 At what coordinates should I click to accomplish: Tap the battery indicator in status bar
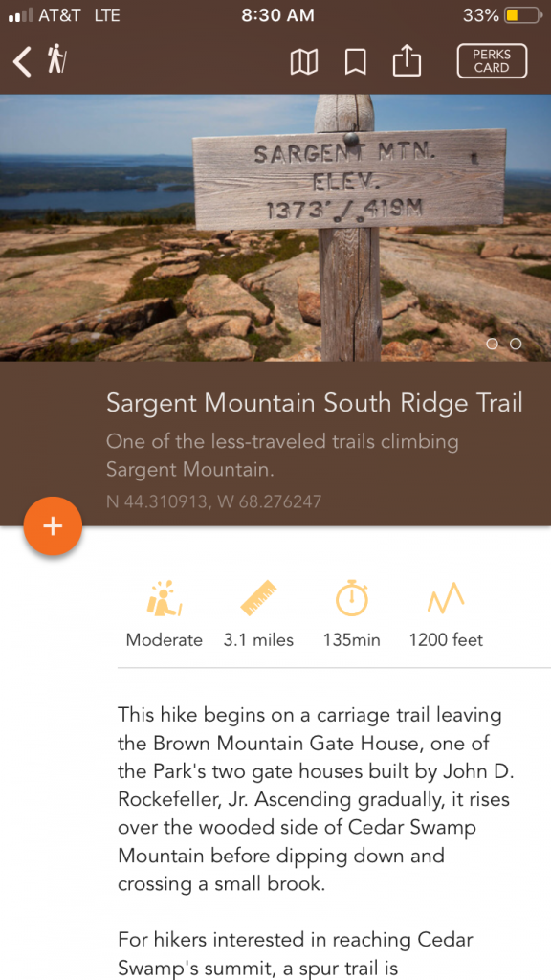point(521,15)
